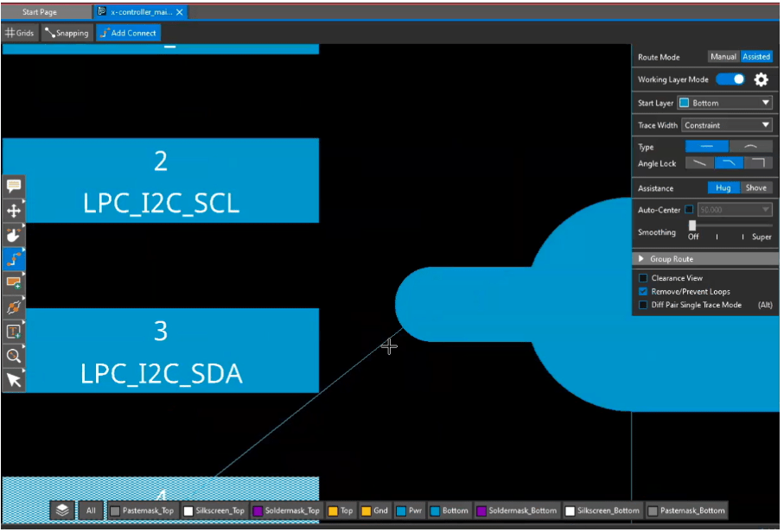This screenshot has width=784, height=532.
Task: Open Working Layer Mode gear settings
Action: (761, 79)
